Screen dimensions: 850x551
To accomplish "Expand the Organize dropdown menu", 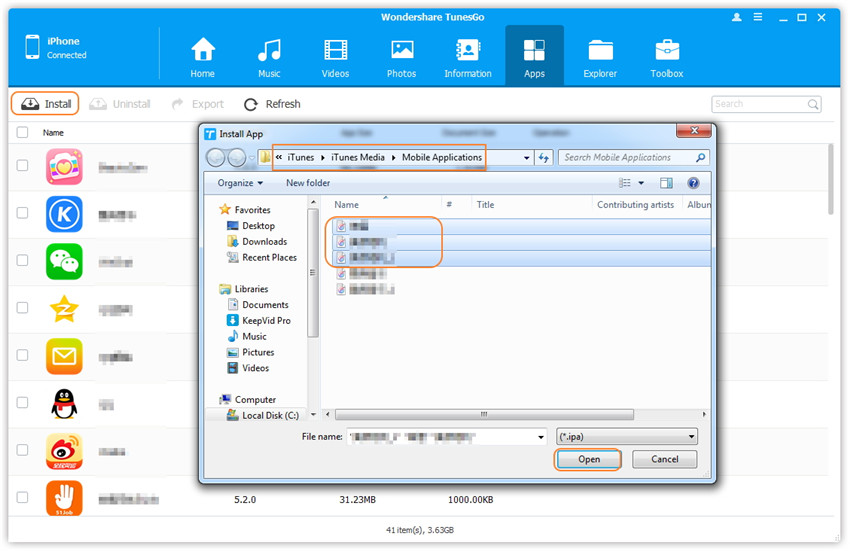I will pos(241,183).
